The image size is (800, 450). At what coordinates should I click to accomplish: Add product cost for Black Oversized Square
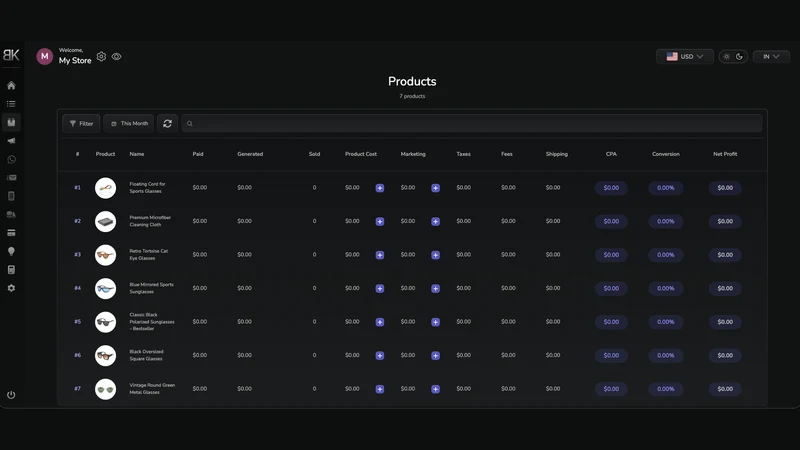pos(380,356)
